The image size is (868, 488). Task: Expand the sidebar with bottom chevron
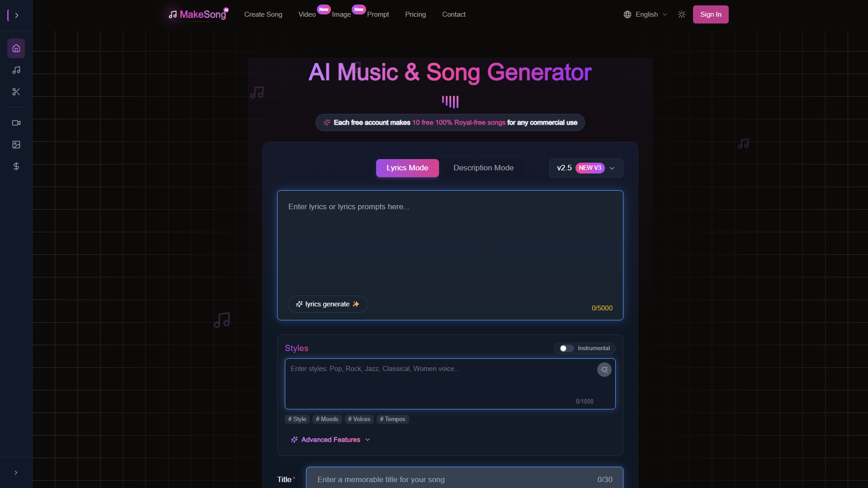click(16, 473)
